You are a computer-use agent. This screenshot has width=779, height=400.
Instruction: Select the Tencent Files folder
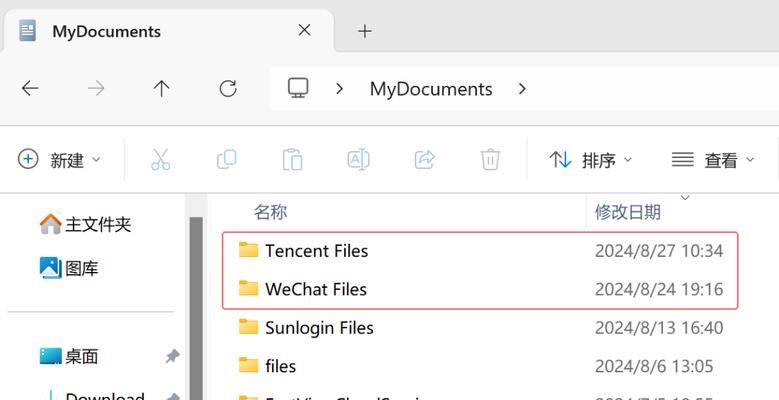(x=316, y=250)
